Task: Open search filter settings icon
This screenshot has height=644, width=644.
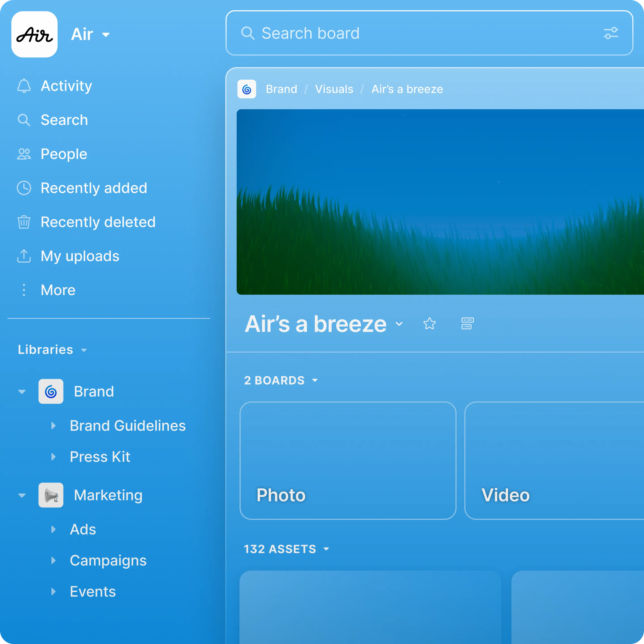Action: click(611, 33)
